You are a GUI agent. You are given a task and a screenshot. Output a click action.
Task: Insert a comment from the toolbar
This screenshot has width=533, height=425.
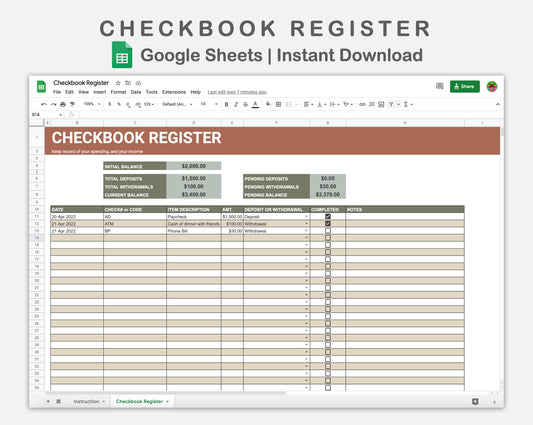pyautogui.click(x=372, y=104)
